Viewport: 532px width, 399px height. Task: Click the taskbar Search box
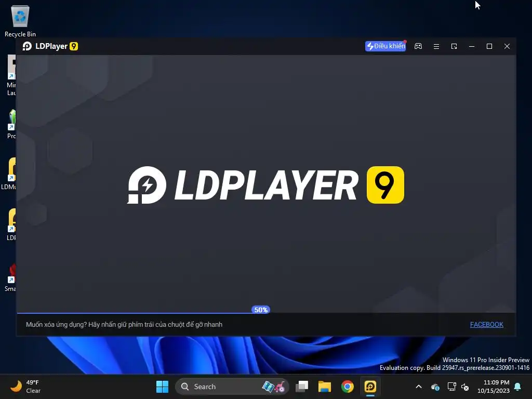click(232, 387)
